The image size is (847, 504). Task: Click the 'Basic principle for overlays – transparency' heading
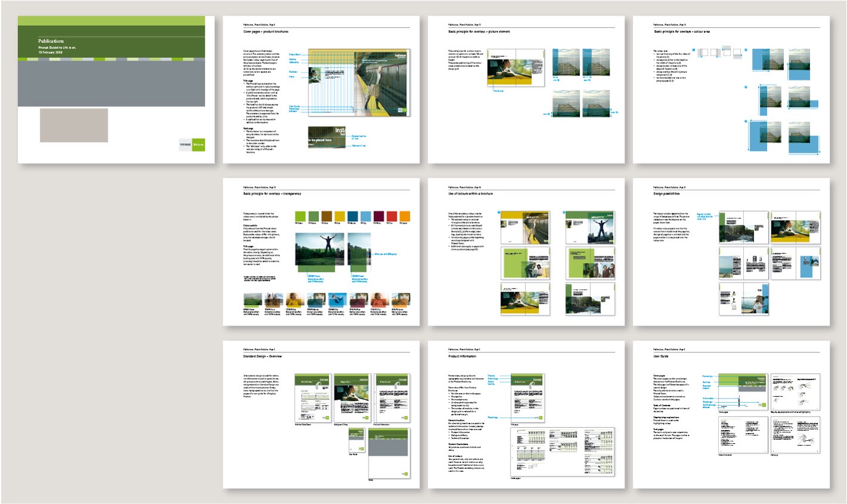(273, 194)
